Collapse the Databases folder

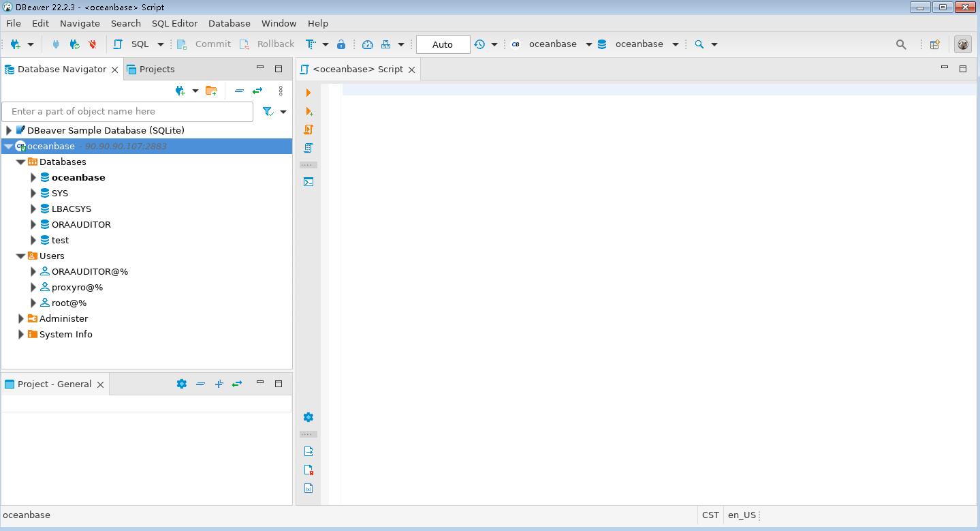[x=20, y=162]
